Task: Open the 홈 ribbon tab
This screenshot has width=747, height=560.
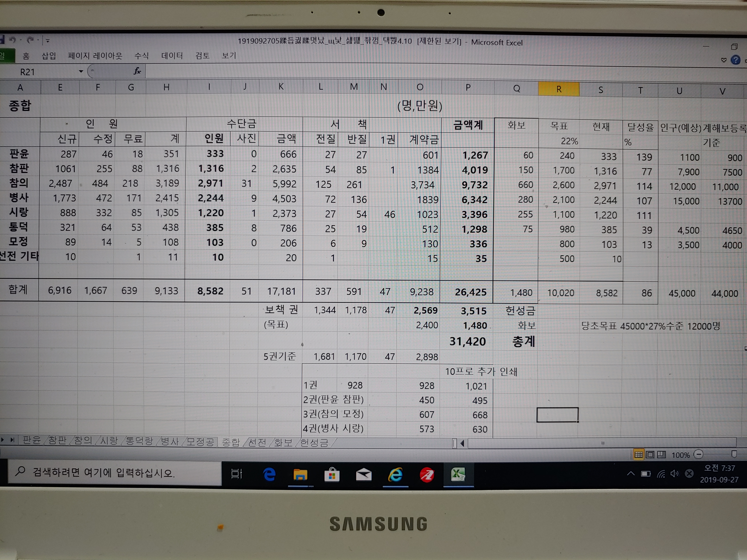Action: tap(26, 56)
